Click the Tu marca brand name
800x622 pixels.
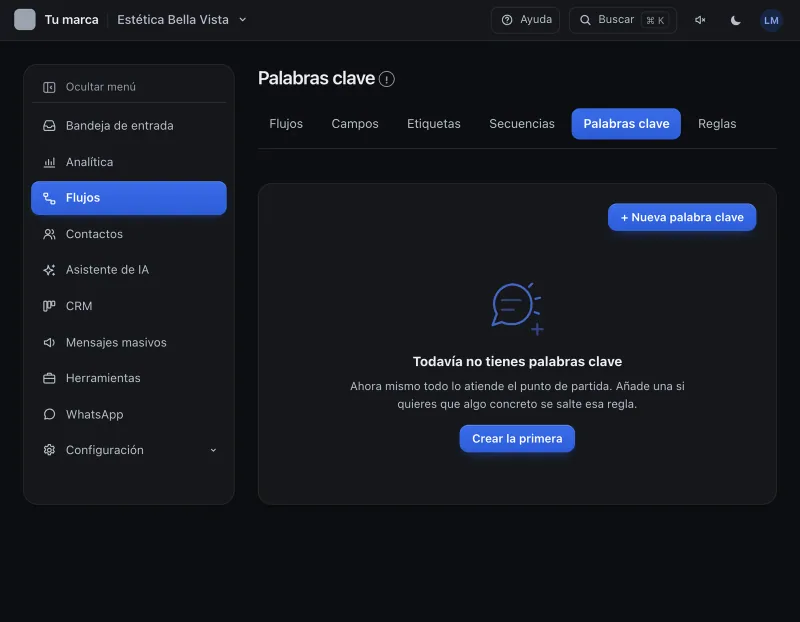71,20
